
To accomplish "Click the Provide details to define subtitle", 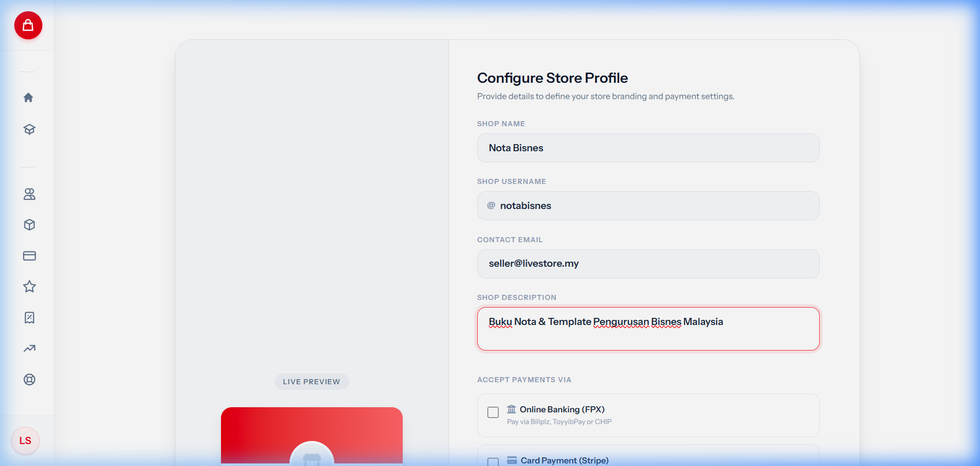I will pos(605,96).
